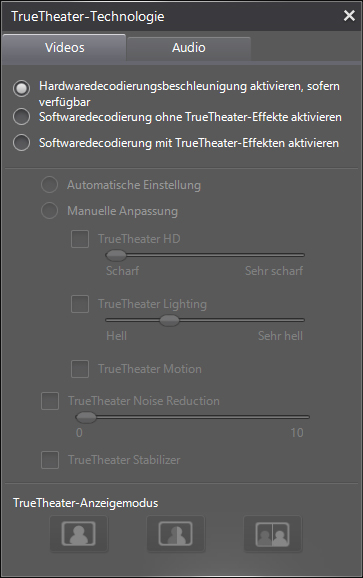The width and height of the screenshot is (363, 578).
Task: Enable the TrueTheater HD checkbox
Action: pyautogui.click(x=80, y=239)
